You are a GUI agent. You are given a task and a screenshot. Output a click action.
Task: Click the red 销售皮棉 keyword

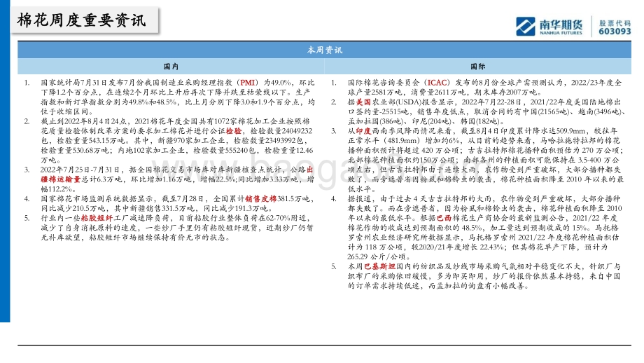(261, 198)
